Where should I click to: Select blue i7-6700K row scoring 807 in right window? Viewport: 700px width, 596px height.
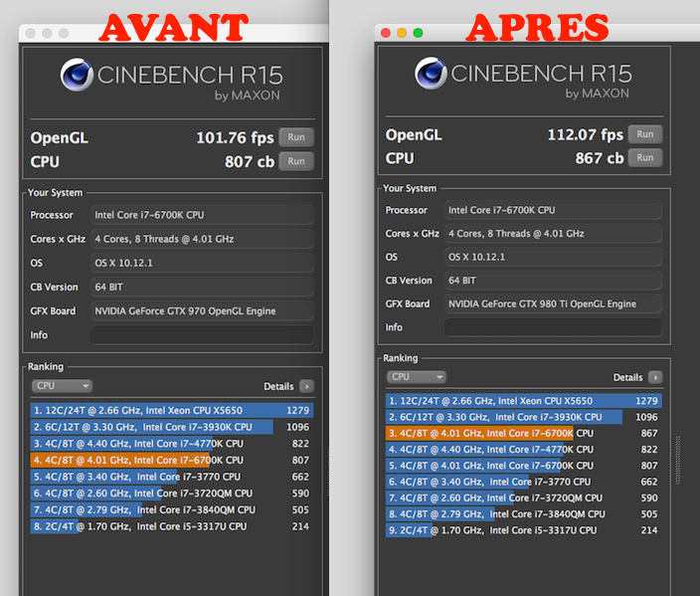coord(524,465)
